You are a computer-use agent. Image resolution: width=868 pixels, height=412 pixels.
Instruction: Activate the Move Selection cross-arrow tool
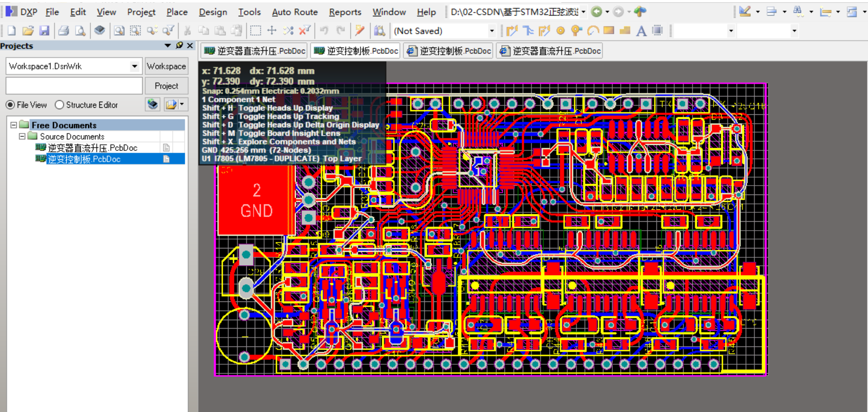click(x=272, y=31)
